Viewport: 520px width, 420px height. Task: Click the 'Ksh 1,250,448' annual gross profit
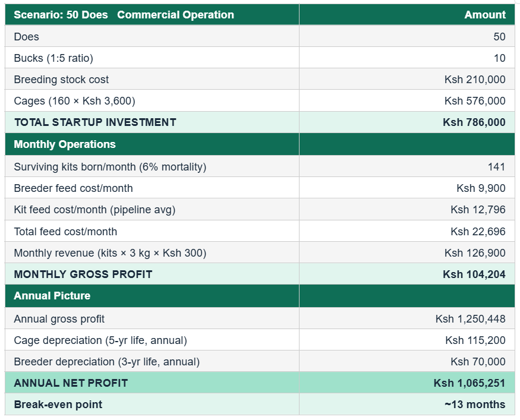[470, 319]
